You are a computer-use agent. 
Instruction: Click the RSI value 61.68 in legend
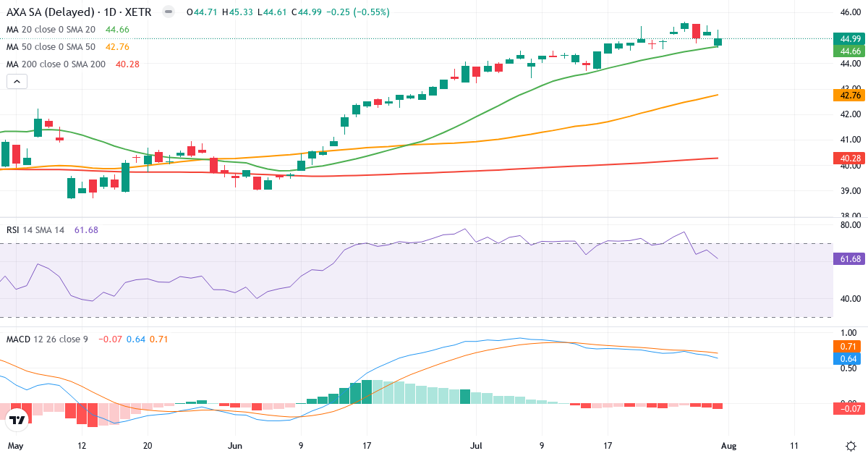(86, 229)
